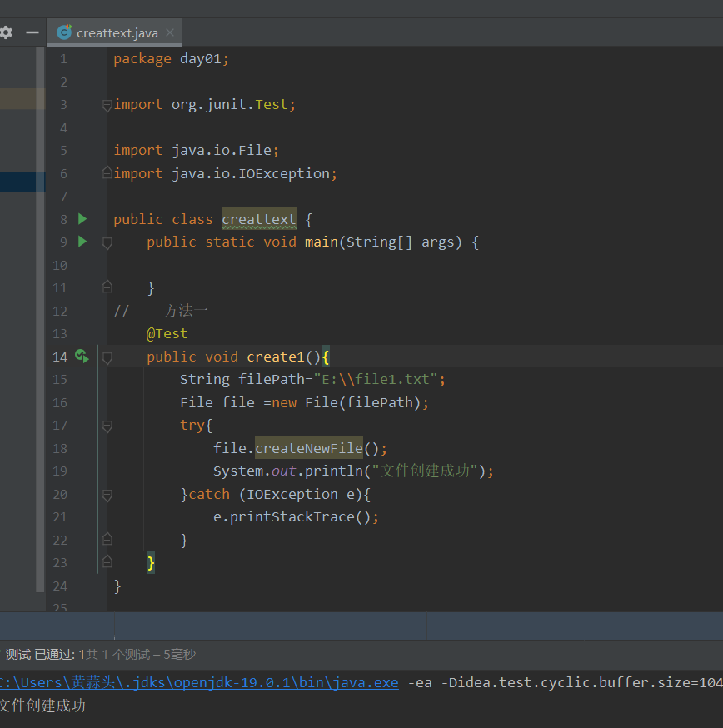Rerun create1 test via gutter icon
723x728 pixels.
[82, 357]
